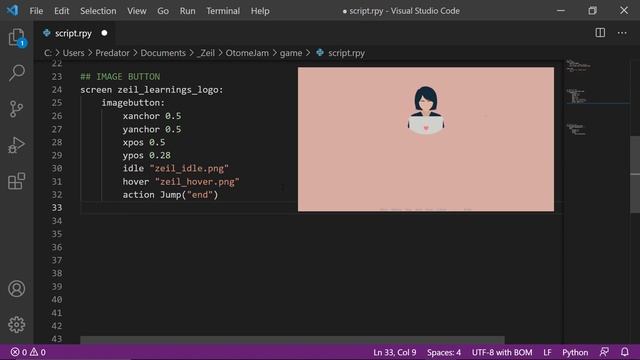Click the 'ypos 0.28' line
The image size is (640, 360).
[x=147, y=156]
